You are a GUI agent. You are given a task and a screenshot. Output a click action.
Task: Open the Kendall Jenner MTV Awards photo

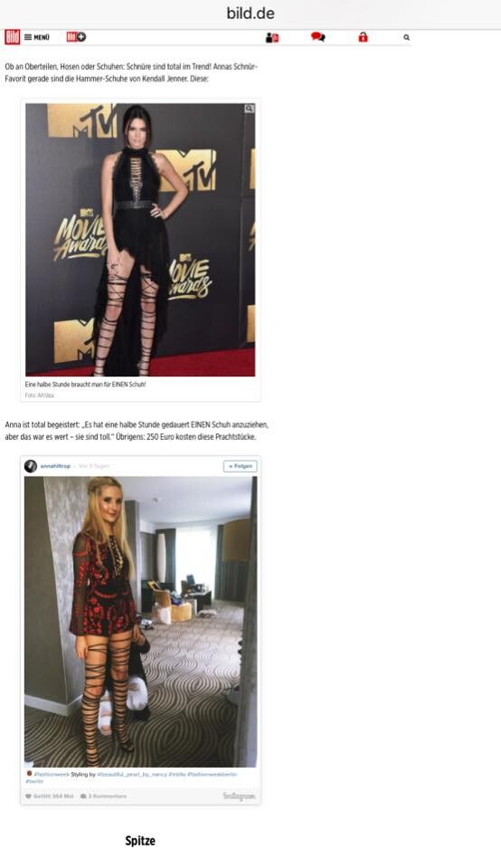point(140,240)
